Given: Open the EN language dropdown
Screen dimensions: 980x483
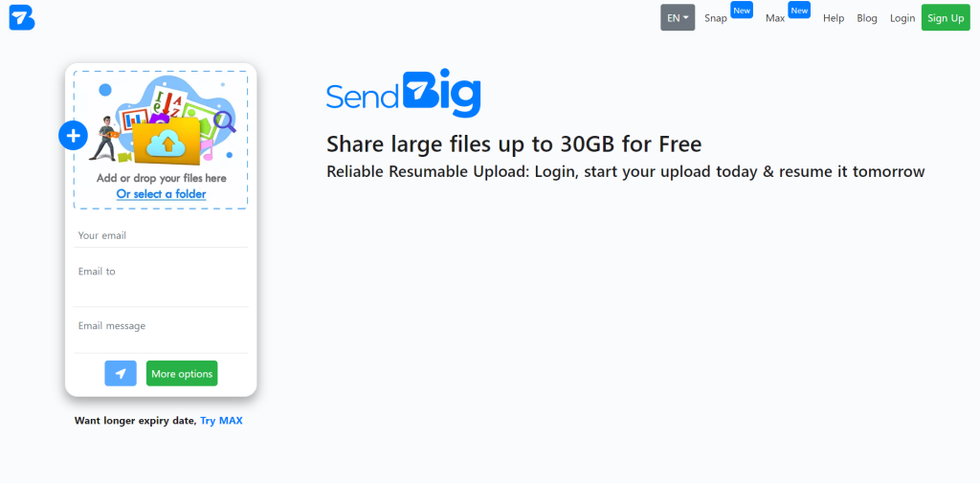Looking at the screenshot, I should [678, 17].
